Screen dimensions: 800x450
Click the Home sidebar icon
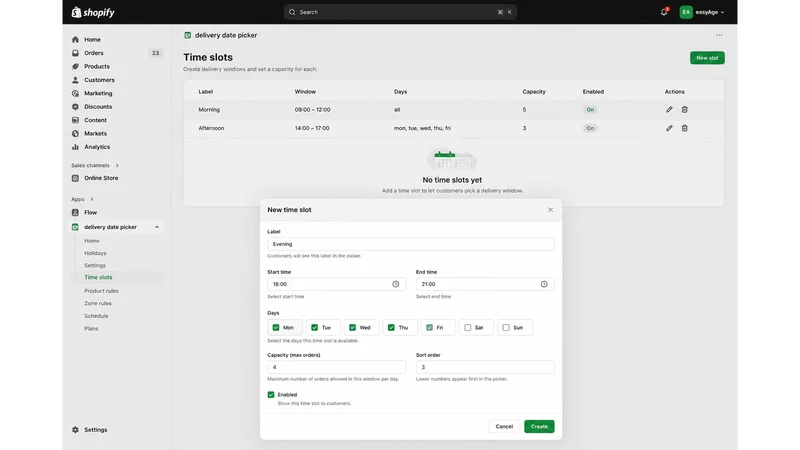(x=76, y=39)
